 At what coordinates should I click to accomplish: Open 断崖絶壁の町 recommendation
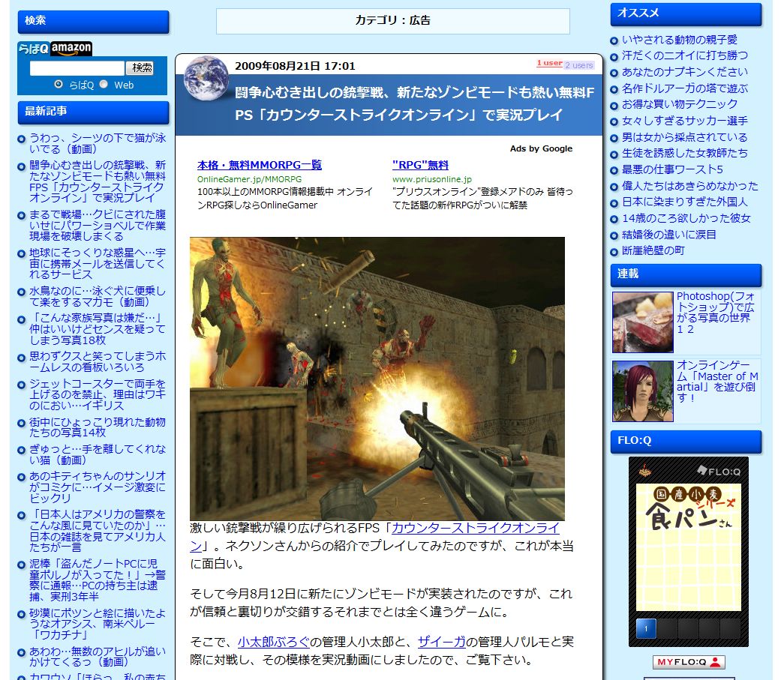(x=653, y=250)
